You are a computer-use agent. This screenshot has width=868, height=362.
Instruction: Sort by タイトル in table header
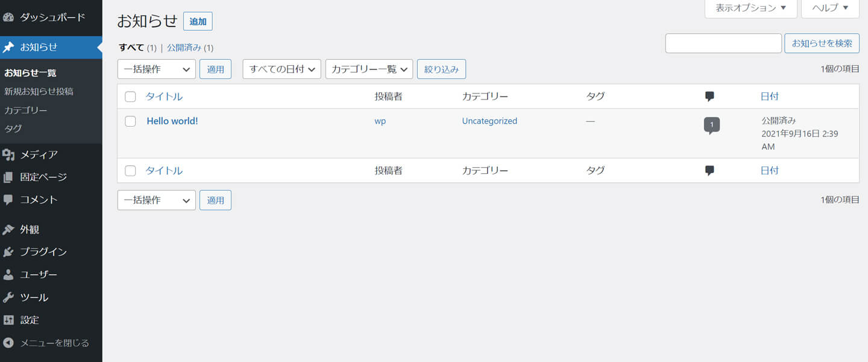[164, 97]
